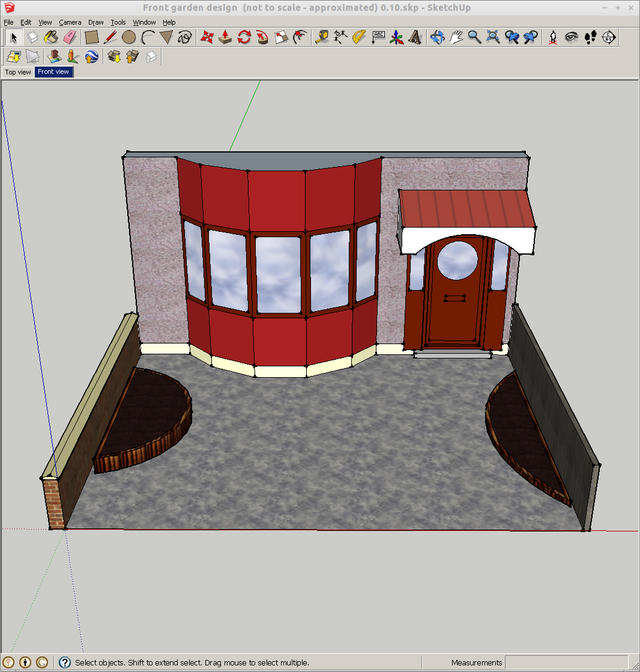Select the Pan hand tool
The width and height of the screenshot is (640, 672).
456,37
